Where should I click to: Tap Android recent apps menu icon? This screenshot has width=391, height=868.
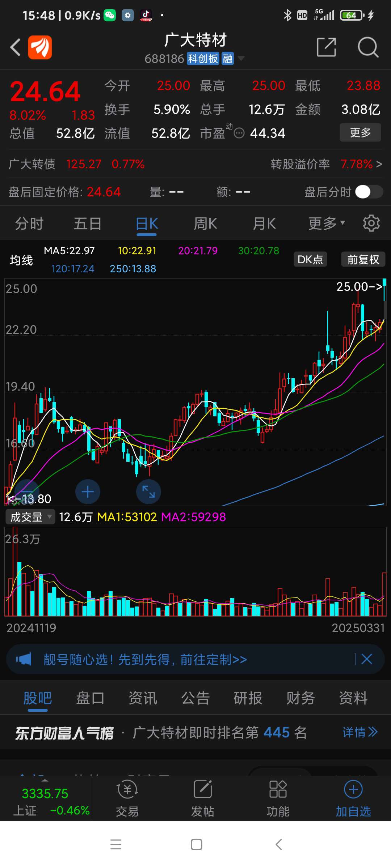pos(116,844)
